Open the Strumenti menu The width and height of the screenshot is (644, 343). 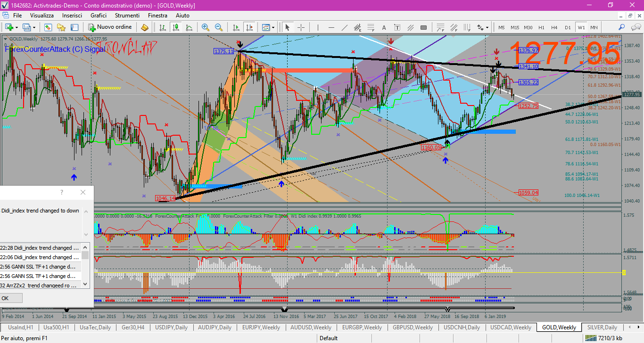(127, 16)
